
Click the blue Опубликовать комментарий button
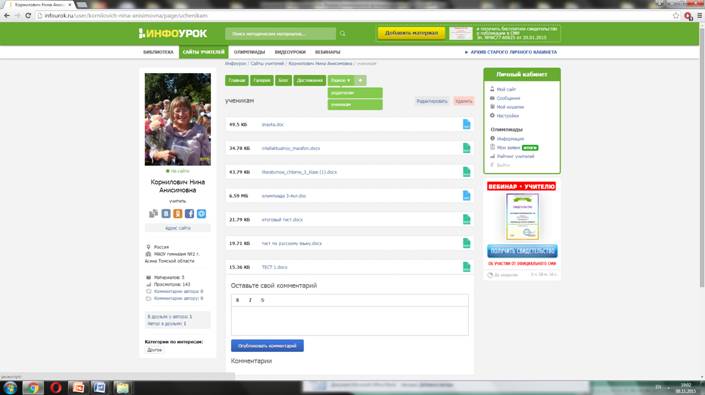coord(268,346)
